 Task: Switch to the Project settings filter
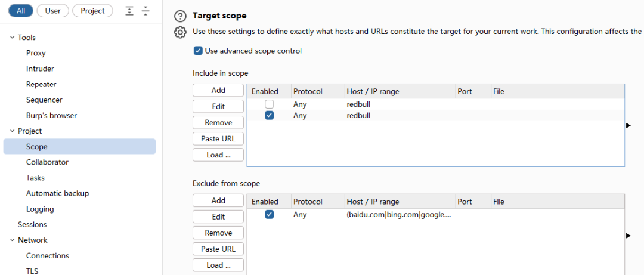[x=92, y=11]
